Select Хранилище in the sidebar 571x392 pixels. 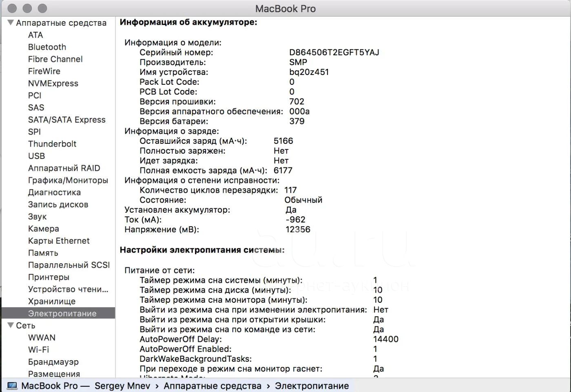coord(52,302)
